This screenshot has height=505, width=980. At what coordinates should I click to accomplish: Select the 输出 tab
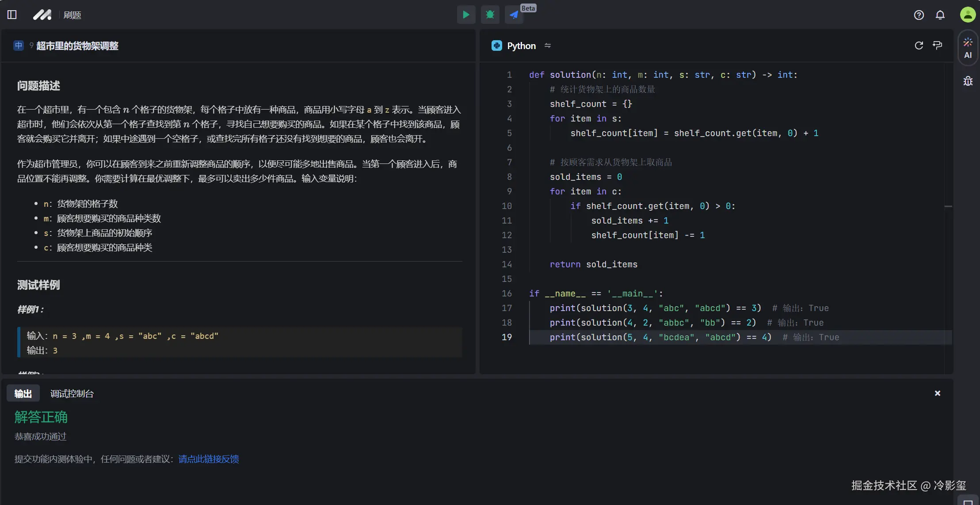[23, 393]
